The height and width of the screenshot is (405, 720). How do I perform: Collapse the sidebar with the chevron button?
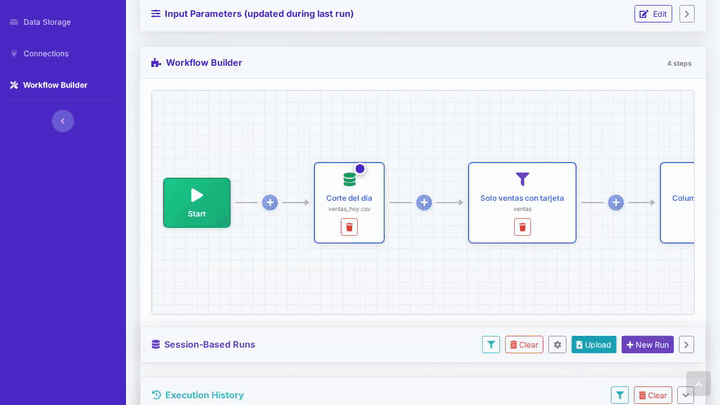point(63,121)
